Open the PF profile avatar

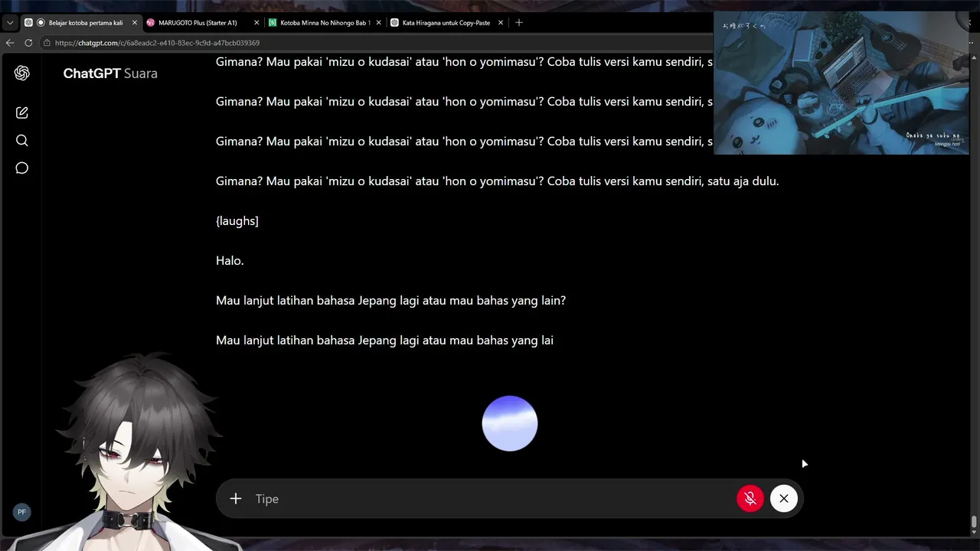tap(21, 512)
